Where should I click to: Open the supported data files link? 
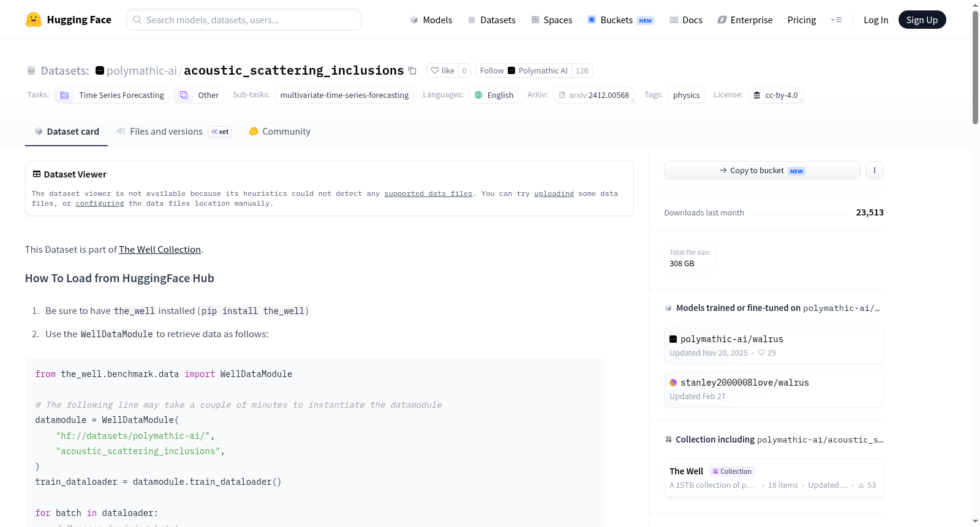tap(428, 193)
